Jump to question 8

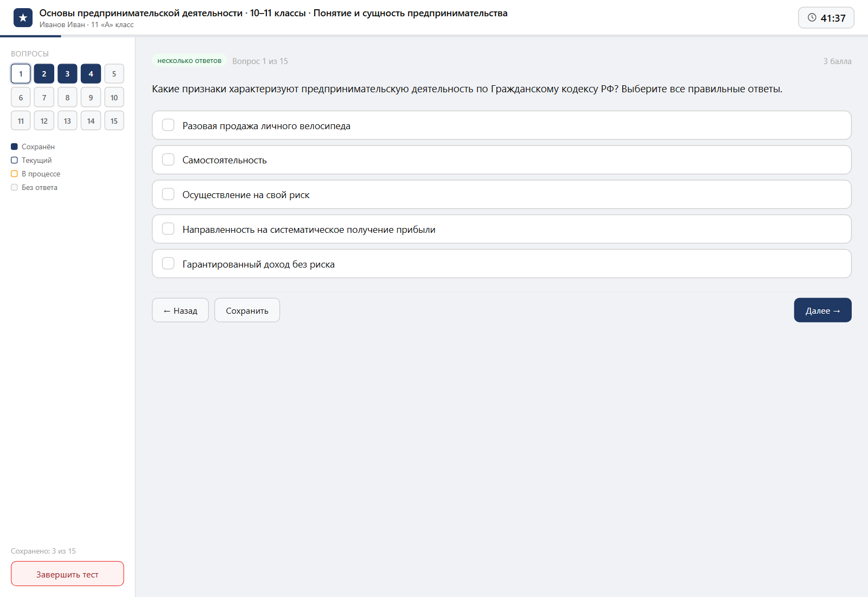coord(67,98)
